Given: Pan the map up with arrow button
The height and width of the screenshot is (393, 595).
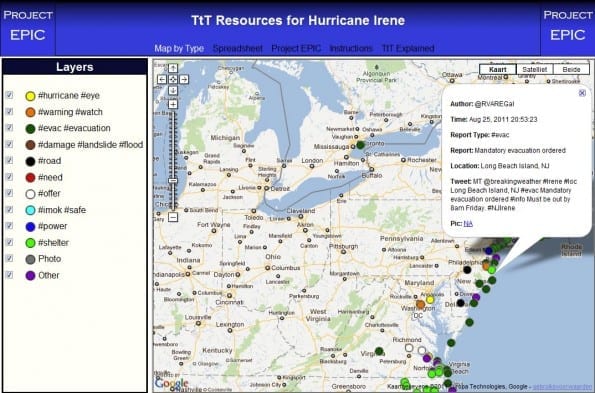Looking at the screenshot, I should pyautogui.click(x=173, y=68).
